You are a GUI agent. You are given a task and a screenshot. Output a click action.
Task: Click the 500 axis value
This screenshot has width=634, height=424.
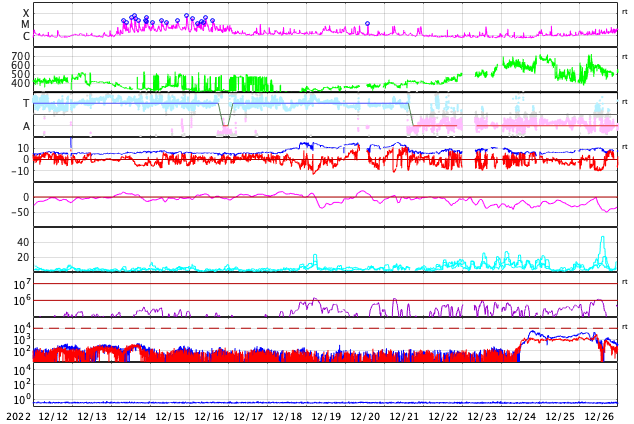click(21, 74)
